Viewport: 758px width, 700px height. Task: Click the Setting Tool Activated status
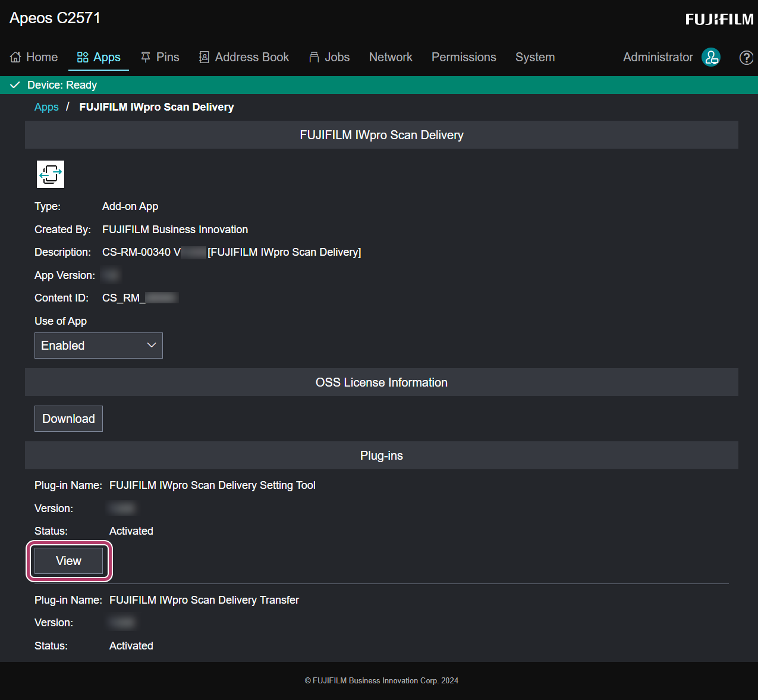click(x=131, y=531)
